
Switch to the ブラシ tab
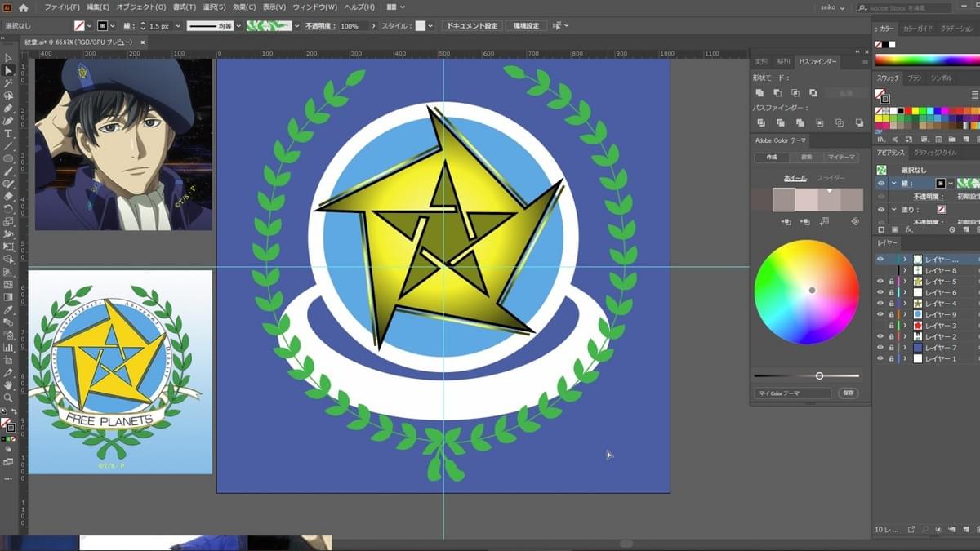coord(915,78)
